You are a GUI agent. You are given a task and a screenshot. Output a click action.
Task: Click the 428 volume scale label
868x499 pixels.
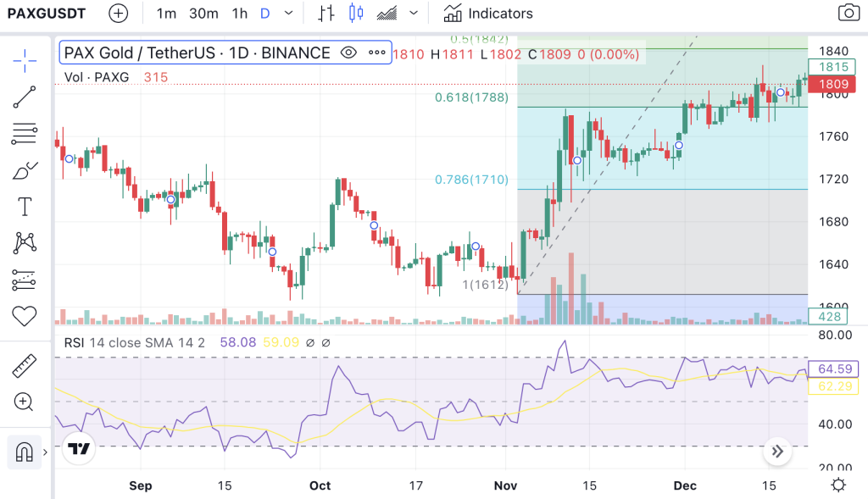(829, 317)
